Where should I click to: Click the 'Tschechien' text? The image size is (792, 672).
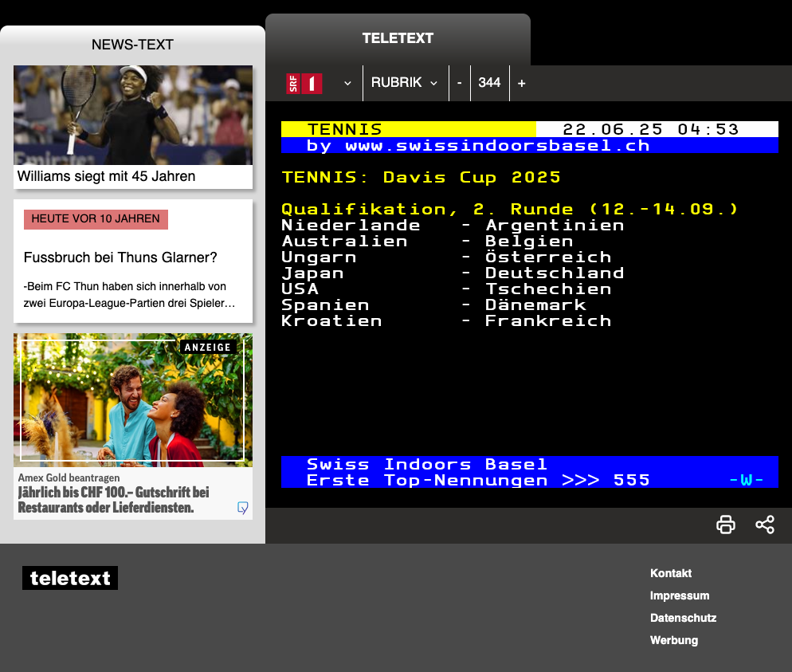coord(548,289)
